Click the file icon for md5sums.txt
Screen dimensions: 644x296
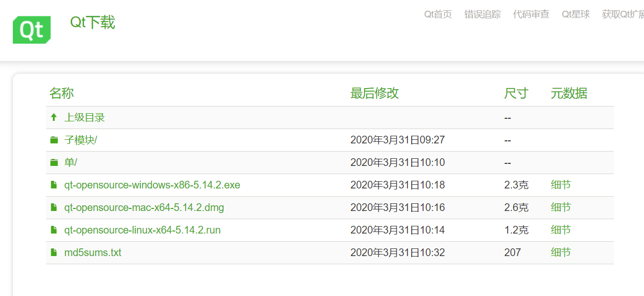(x=54, y=252)
